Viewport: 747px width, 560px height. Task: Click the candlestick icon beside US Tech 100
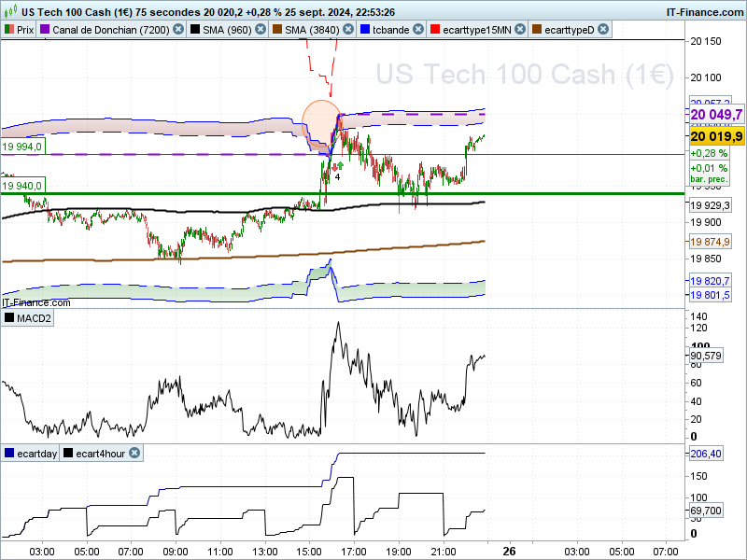coord(10,11)
